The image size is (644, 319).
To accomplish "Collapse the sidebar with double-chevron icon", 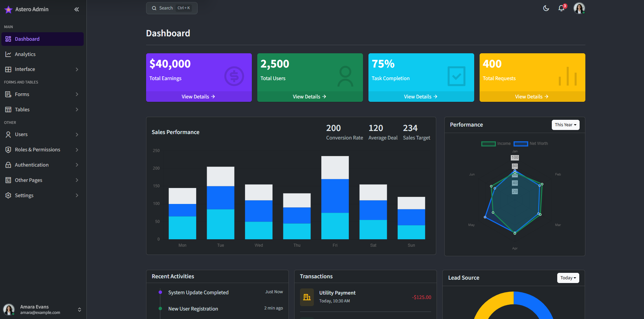I will (x=77, y=10).
